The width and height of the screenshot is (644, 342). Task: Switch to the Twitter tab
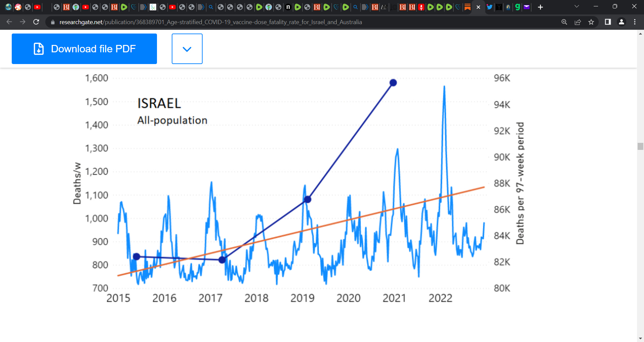[x=489, y=7]
